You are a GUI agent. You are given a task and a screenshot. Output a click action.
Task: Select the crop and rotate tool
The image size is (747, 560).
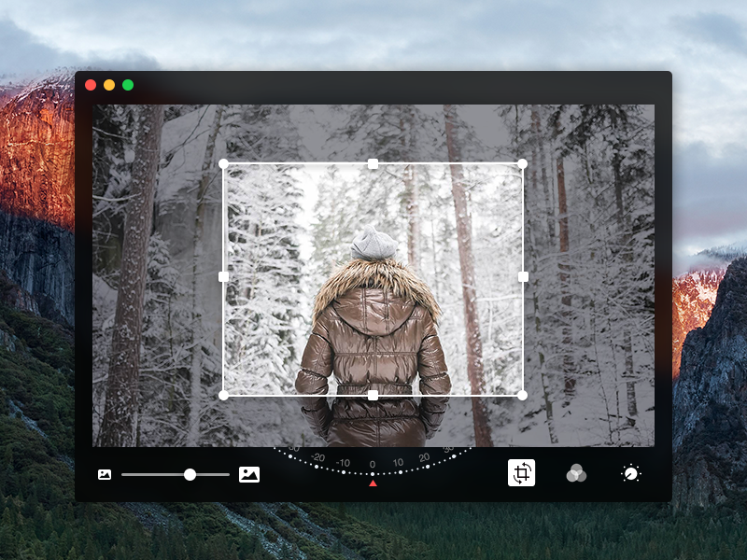point(522,473)
